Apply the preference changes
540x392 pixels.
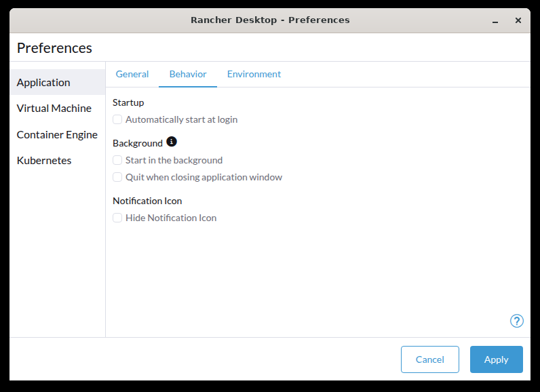[x=496, y=359]
